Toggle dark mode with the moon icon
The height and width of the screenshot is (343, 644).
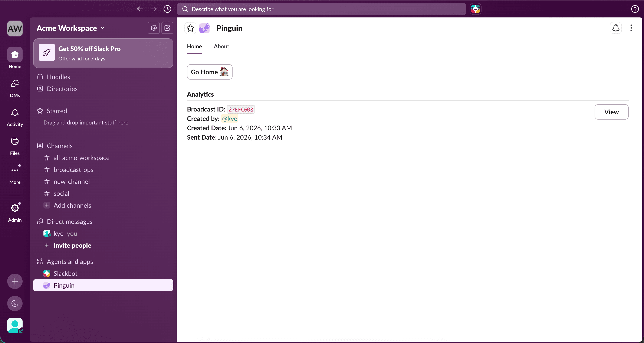(15, 303)
